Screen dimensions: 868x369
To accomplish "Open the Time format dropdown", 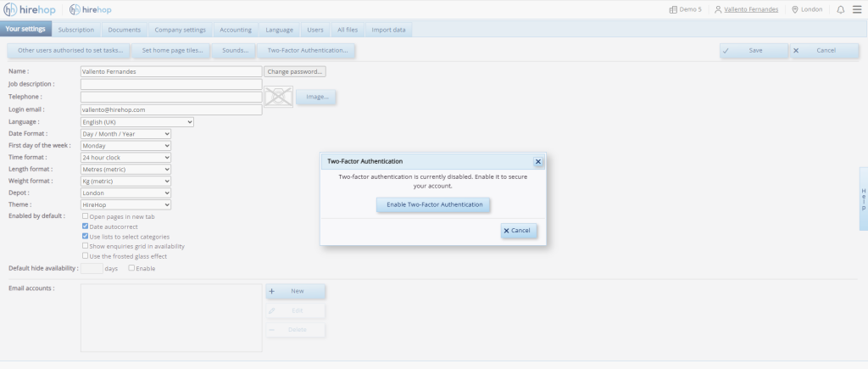I will click(x=125, y=157).
